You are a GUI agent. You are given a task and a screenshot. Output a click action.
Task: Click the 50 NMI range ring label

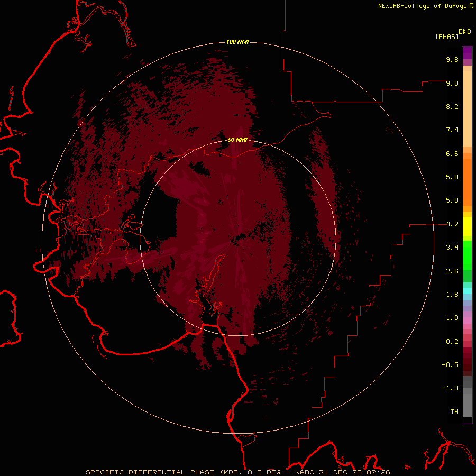click(237, 140)
